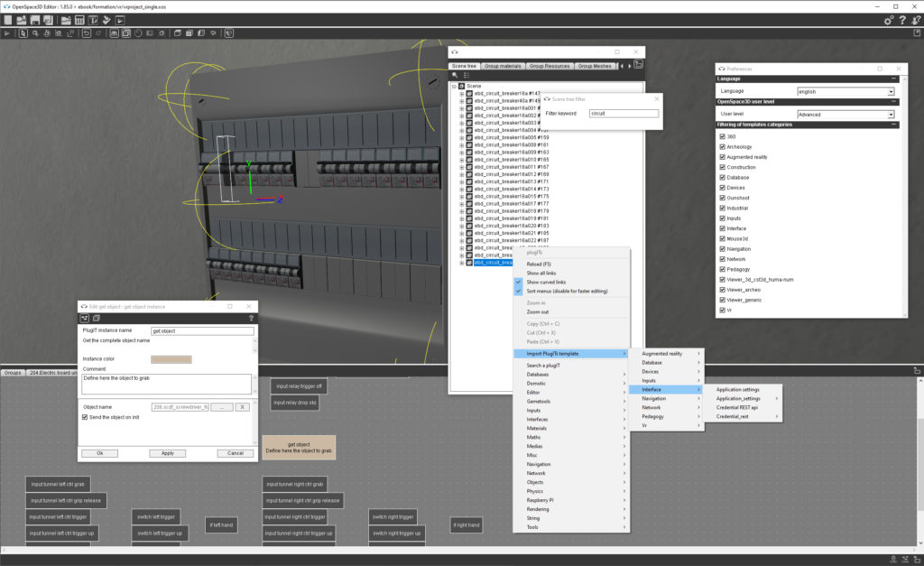Click the help icon in Edit get object dialog

251,318
